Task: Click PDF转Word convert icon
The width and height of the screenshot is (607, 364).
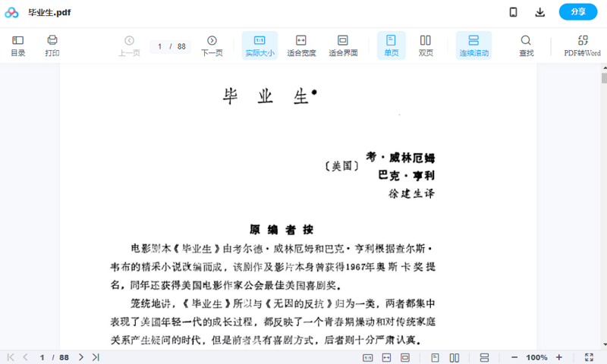Action: pos(582,45)
